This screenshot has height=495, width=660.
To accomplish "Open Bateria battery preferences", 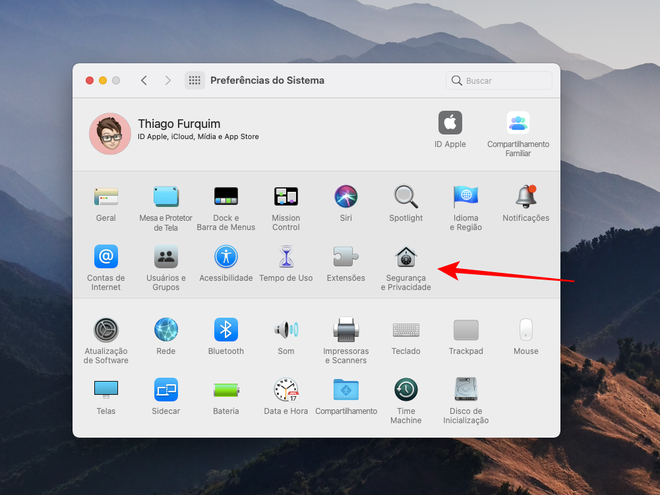I will point(226,390).
